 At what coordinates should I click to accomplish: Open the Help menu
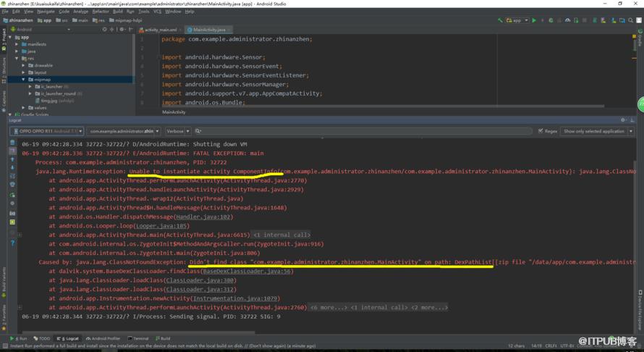click(x=190, y=12)
